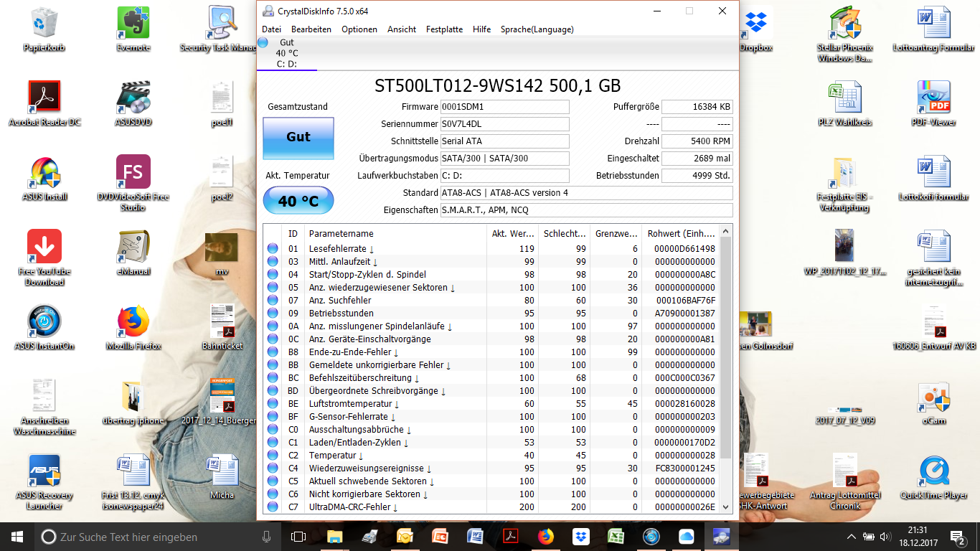
Task: Click the 40 °C temperature button
Action: tap(298, 201)
